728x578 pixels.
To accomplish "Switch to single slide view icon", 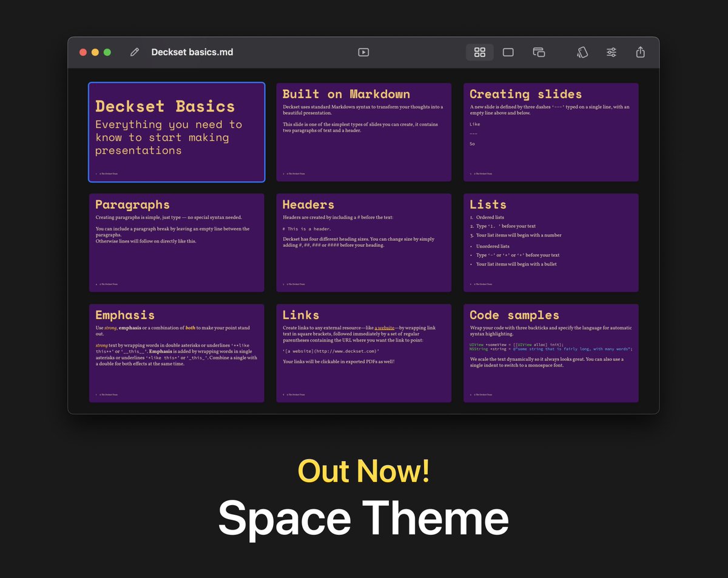I will tap(508, 52).
